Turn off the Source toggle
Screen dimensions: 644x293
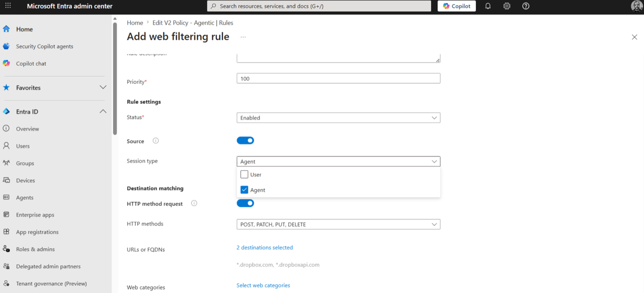pos(245,140)
